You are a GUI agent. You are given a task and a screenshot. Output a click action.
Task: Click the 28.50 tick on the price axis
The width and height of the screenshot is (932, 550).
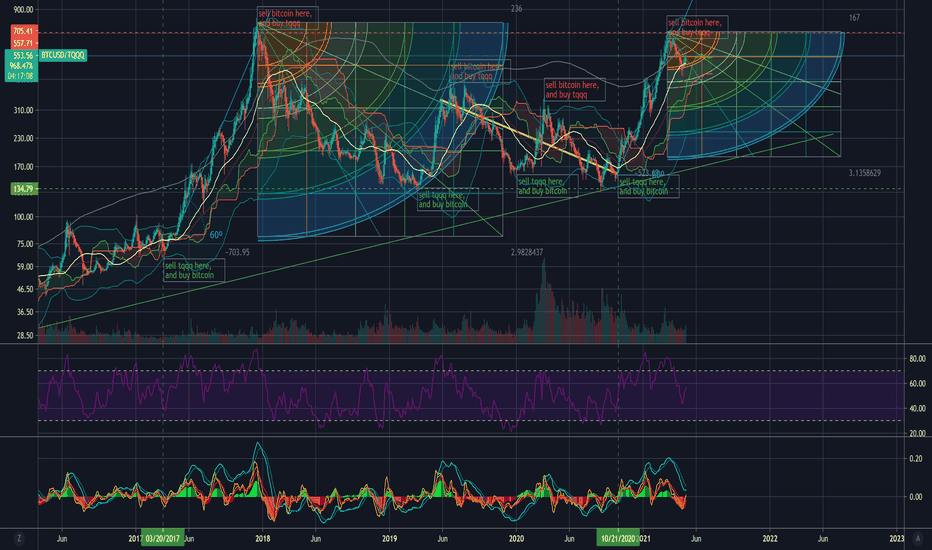26,335
